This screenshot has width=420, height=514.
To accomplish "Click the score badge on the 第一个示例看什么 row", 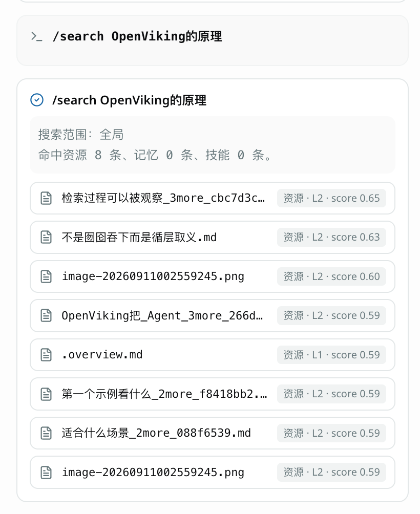I will [x=331, y=394].
